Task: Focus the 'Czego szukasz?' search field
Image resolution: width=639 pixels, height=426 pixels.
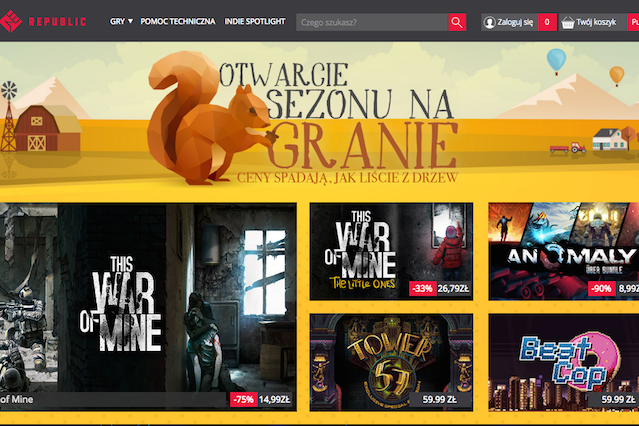Action: tap(372, 22)
